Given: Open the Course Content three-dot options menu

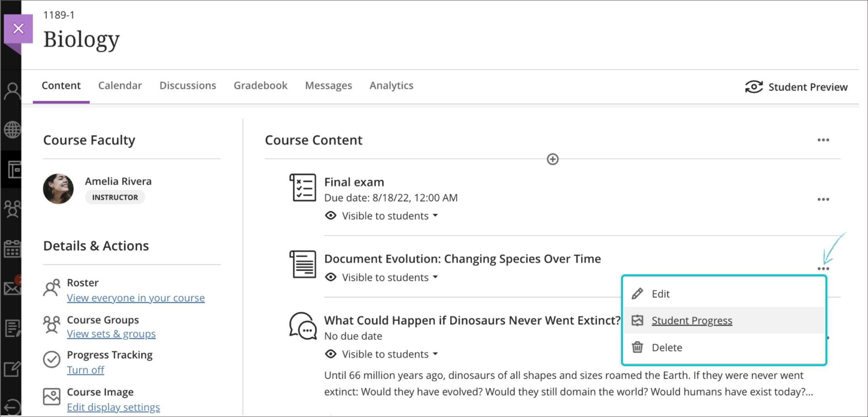Looking at the screenshot, I should point(823,140).
